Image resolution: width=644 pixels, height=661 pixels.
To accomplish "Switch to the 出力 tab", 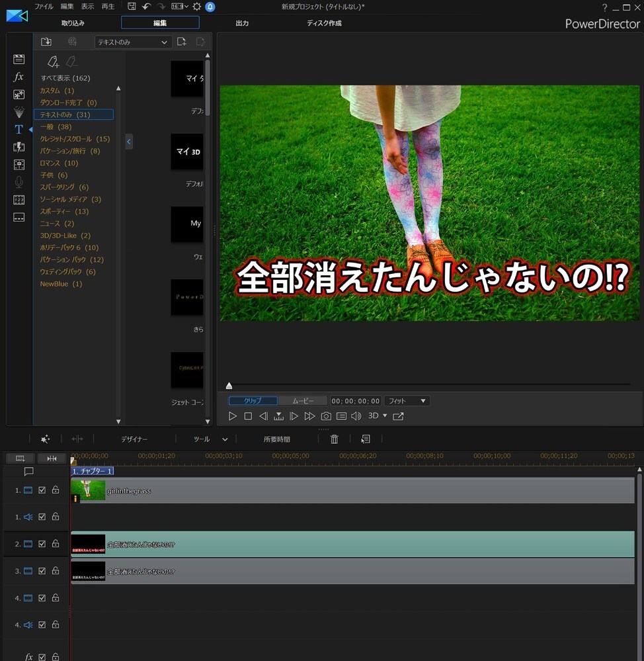I will pos(242,23).
